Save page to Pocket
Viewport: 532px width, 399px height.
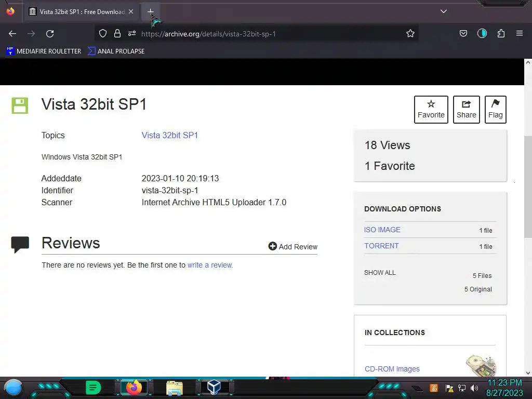click(x=463, y=33)
